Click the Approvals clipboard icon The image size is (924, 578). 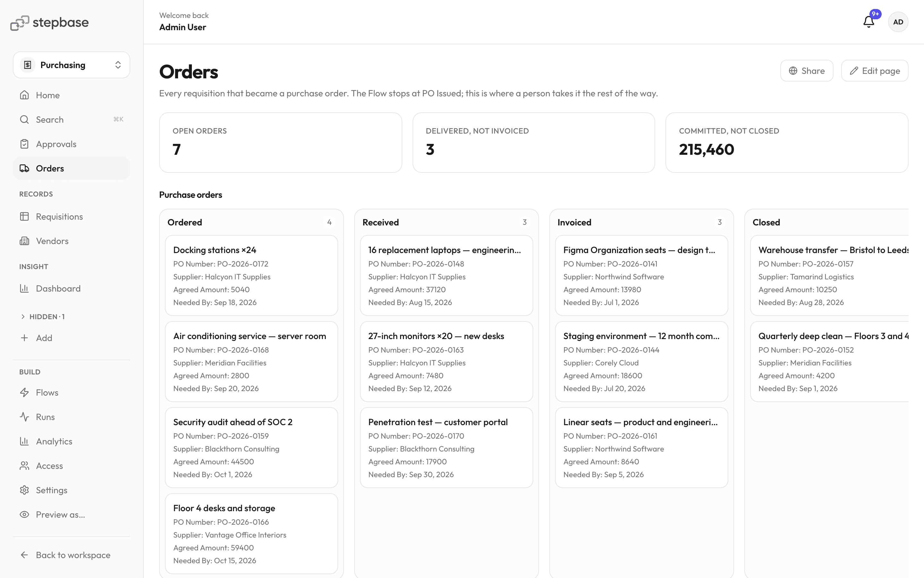point(24,144)
